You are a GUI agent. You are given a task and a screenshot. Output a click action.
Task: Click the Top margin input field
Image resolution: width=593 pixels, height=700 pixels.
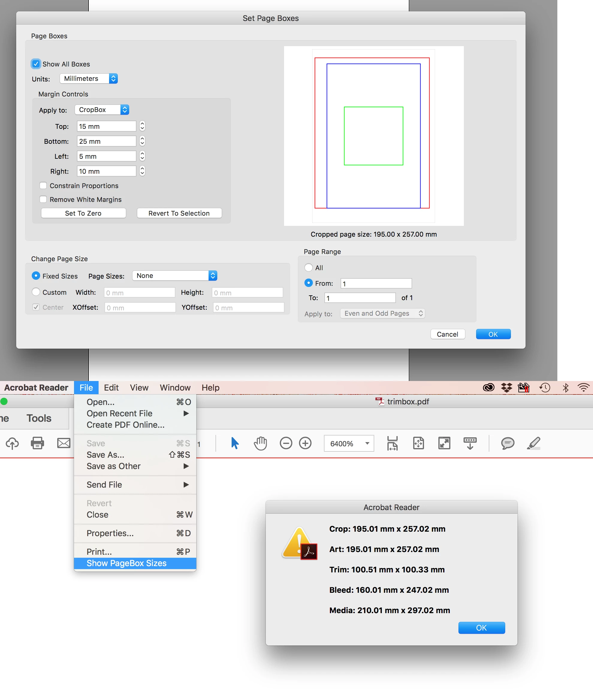106,126
